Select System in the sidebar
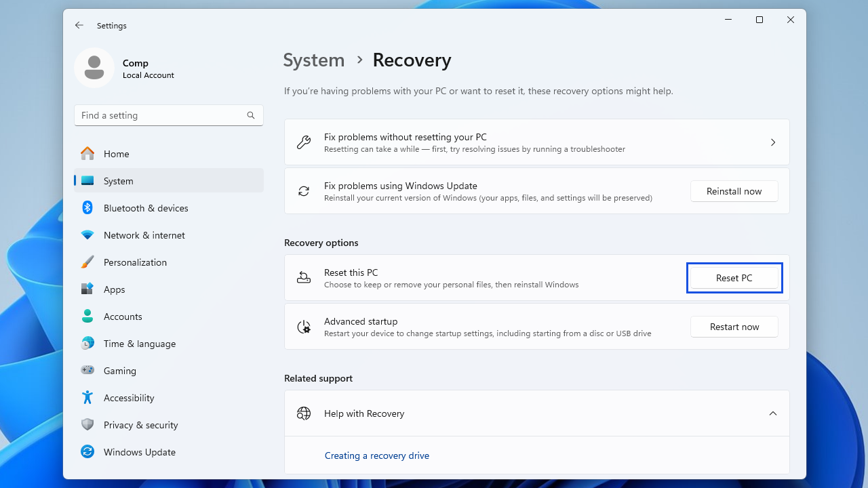The height and width of the screenshot is (488, 868). 169,181
